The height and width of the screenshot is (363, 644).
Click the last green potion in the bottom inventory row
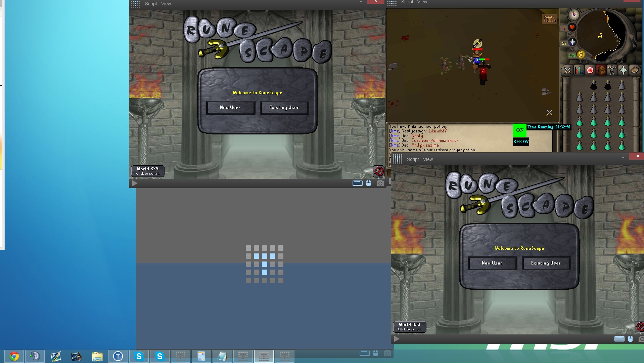point(622,145)
